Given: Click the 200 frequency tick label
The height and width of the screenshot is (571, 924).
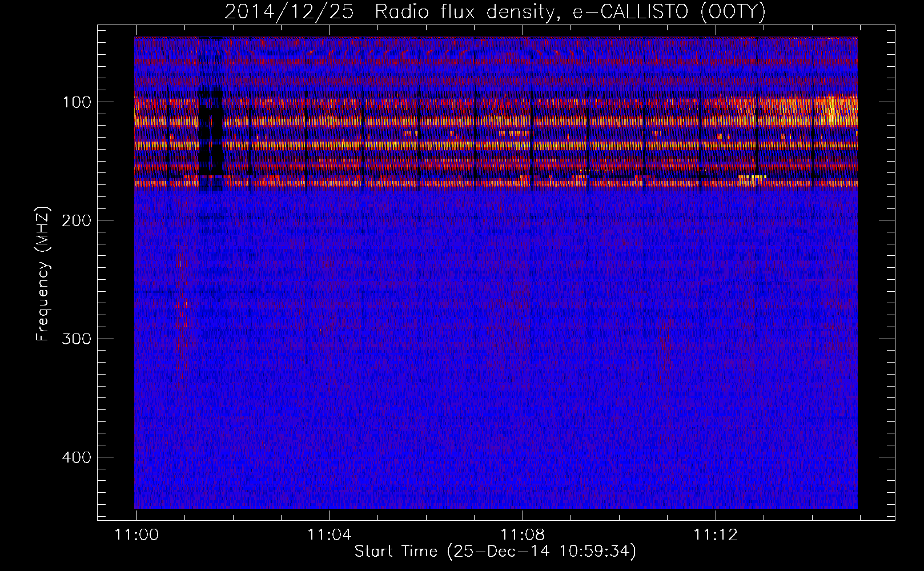Looking at the screenshot, I should pos(75,220).
